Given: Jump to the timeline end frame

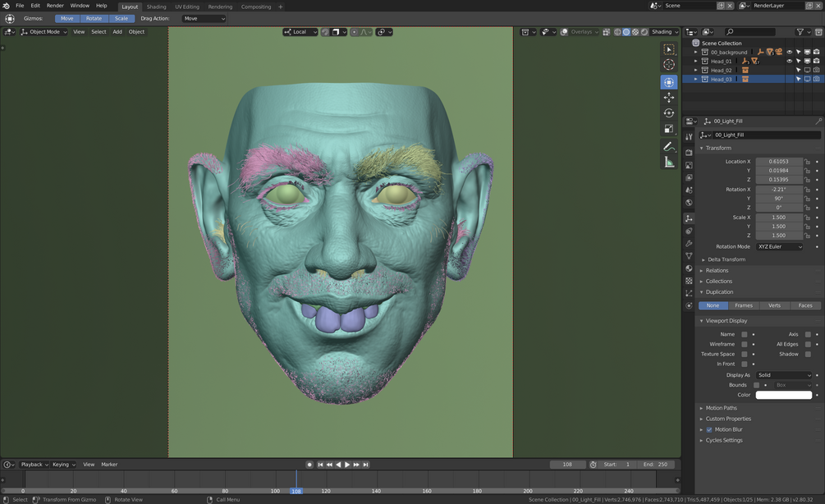Looking at the screenshot, I should tap(365, 465).
